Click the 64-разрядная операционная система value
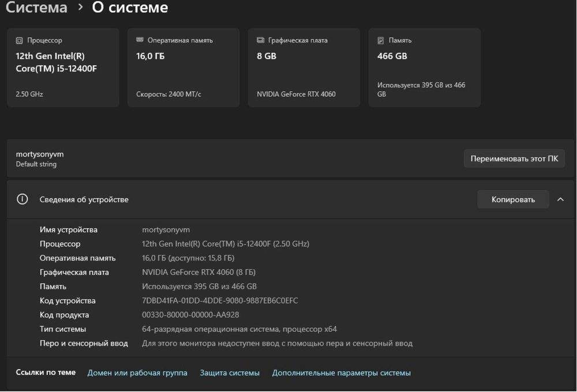 pos(239,329)
